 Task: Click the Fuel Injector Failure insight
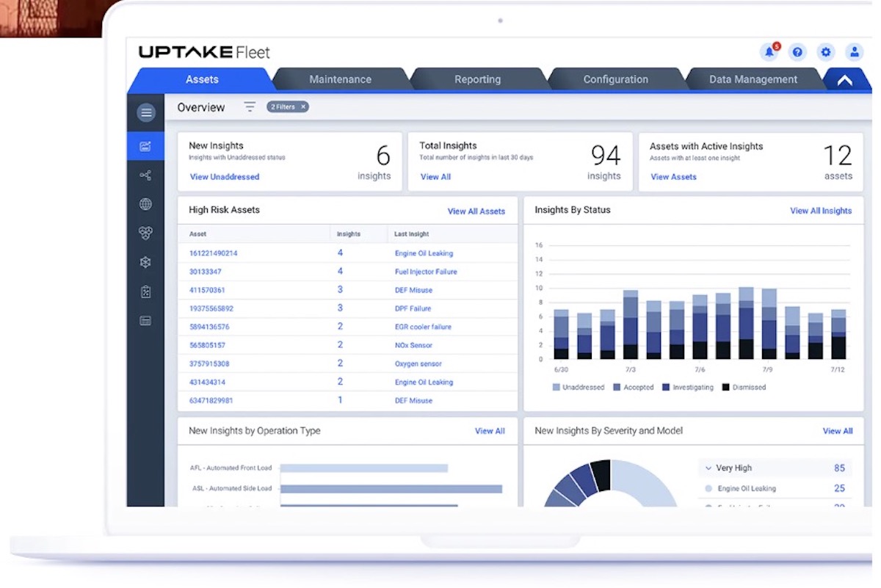[x=426, y=272]
